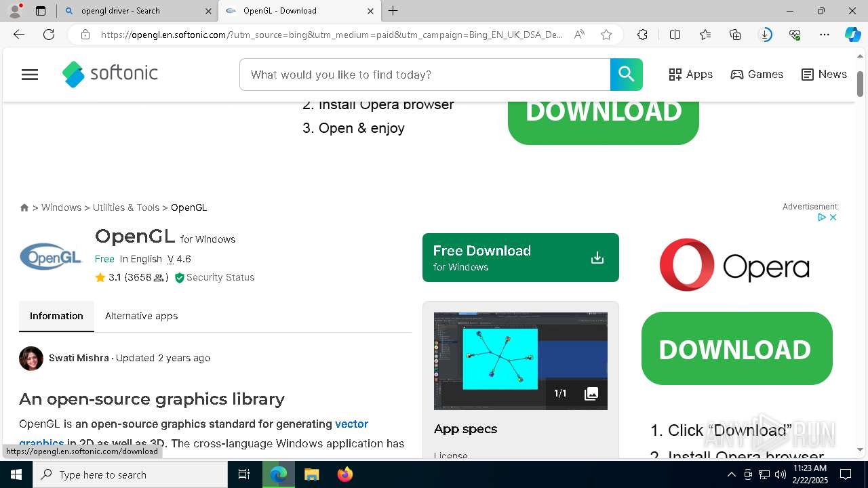Image resolution: width=868 pixels, height=488 pixels.
Task: Open Browser essentials icon
Action: [x=795, y=35]
